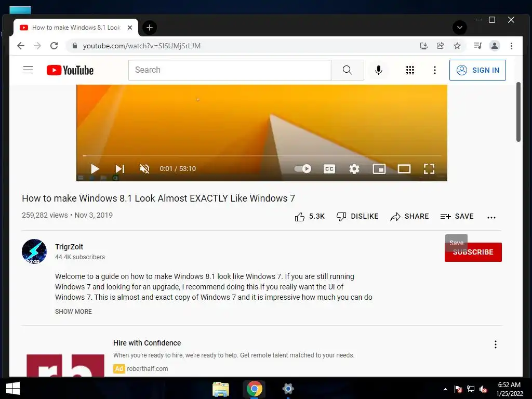532x399 pixels.
Task: Save video to a playlist
Action: click(x=457, y=217)
